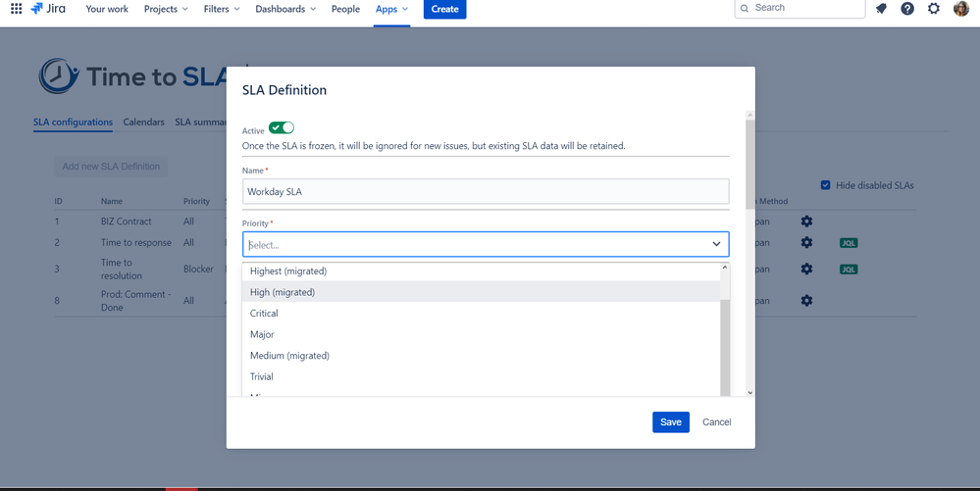Click JQL badge in Time to resolution row
This screenshot has height=491, width=980.
[x=849, y=270]
